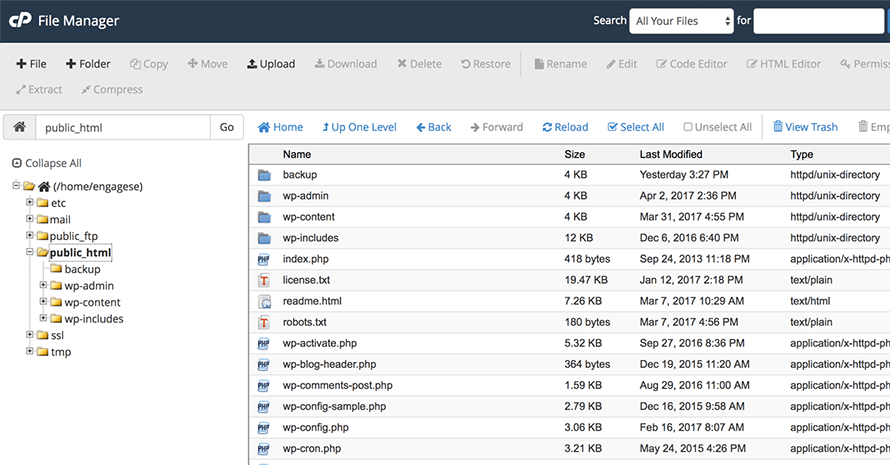Select public_html in the folder tree

point(80,253)
